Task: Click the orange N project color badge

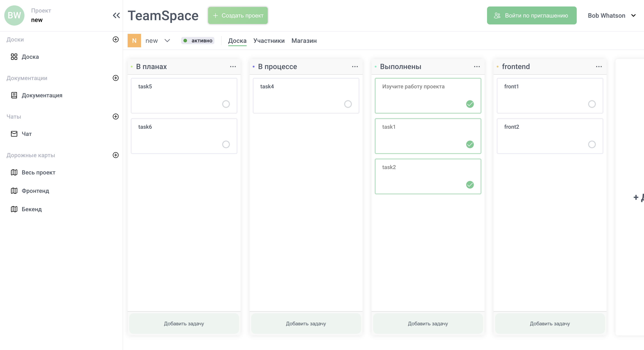Action: (x=134, y=41)
